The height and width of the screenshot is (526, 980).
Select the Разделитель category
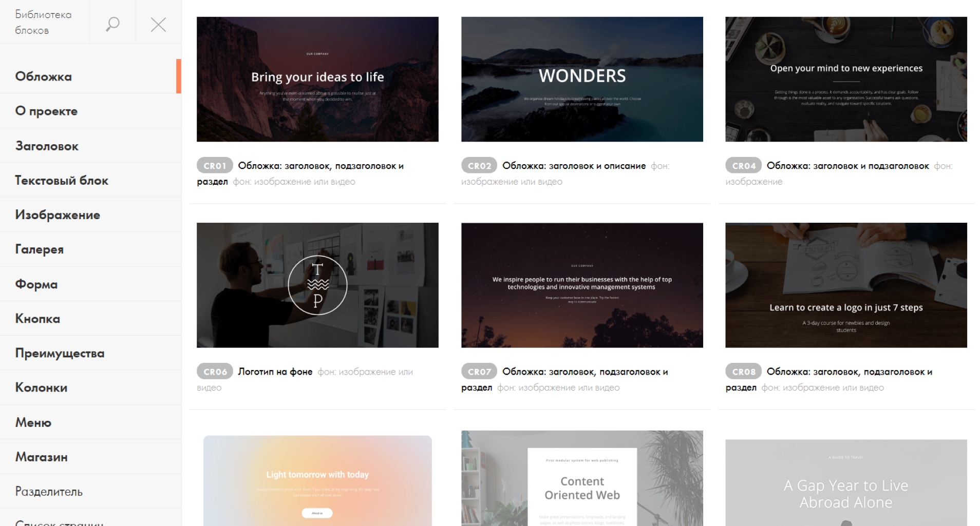pyautogui.click(x=49, y=491)
